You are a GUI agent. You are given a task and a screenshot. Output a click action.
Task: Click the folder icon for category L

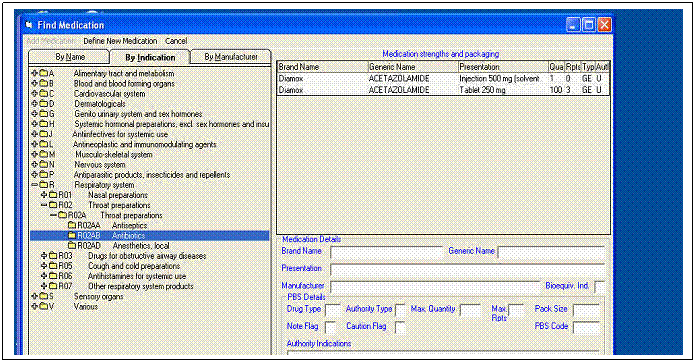(x=44, y=144)
